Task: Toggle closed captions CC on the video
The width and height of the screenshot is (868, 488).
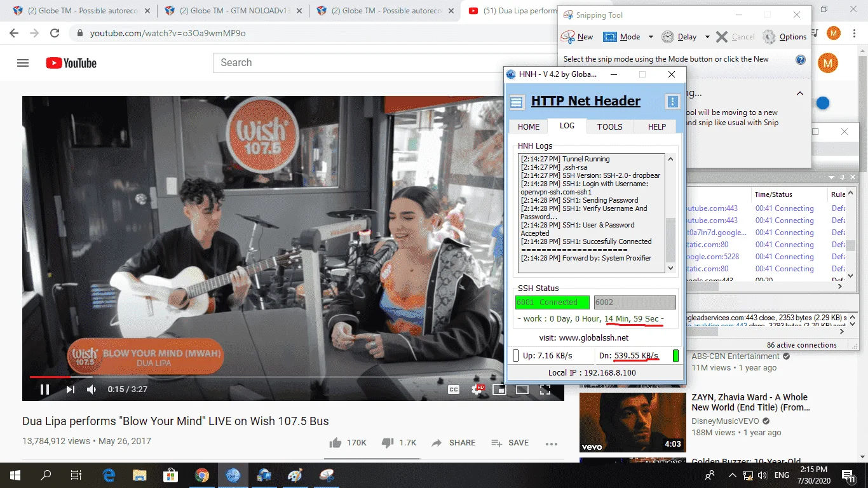Action: pos(454,390)
